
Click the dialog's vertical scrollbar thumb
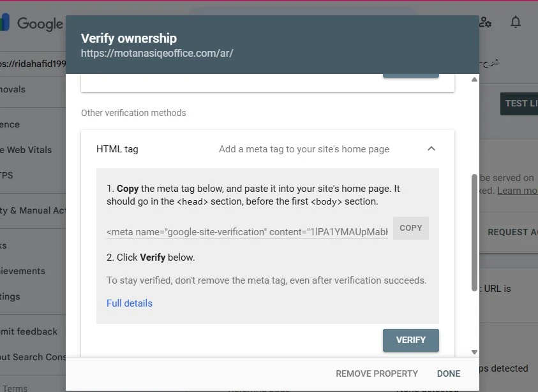point(474,233)
